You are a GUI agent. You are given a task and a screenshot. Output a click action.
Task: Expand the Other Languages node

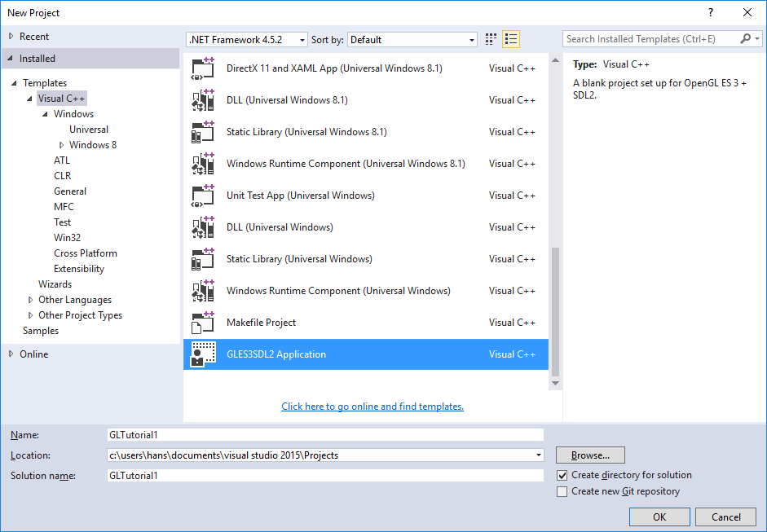[31, 300]
